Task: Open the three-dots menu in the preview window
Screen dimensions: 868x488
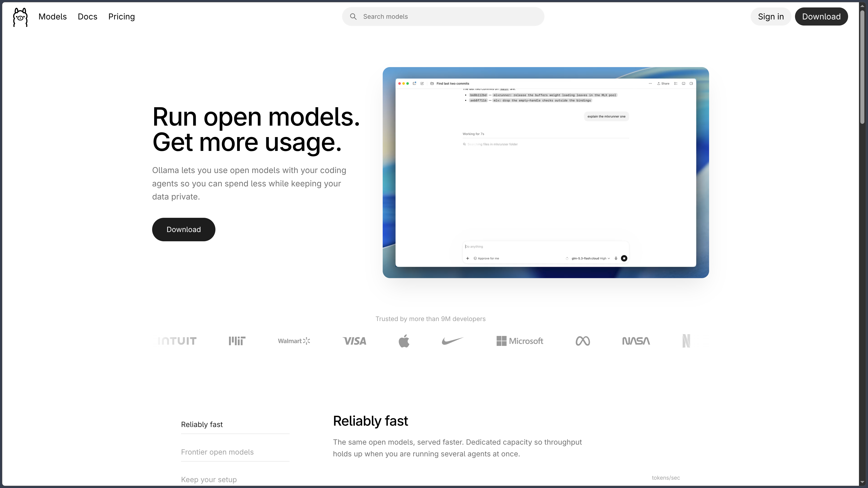Action: [650, 84]
